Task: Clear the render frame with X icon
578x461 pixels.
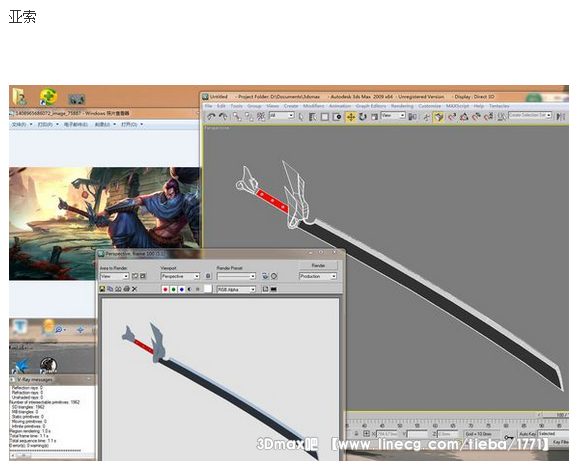Action: pyautogui.click(x=135, y=289)
